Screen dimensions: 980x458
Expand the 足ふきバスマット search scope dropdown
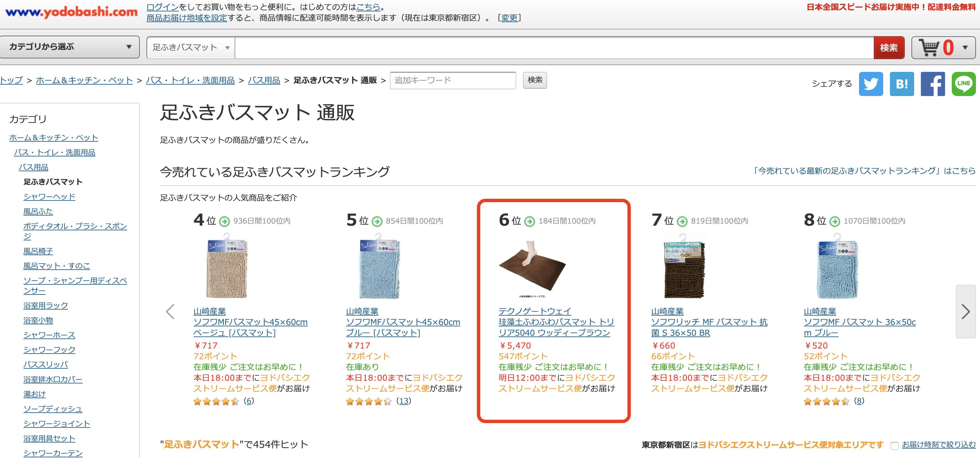(191, 47)
